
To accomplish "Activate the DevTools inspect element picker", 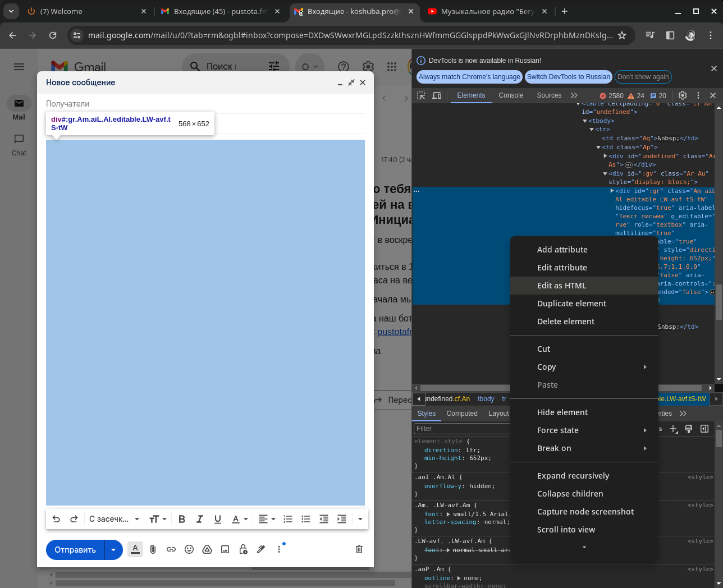I will pos(421,95).
